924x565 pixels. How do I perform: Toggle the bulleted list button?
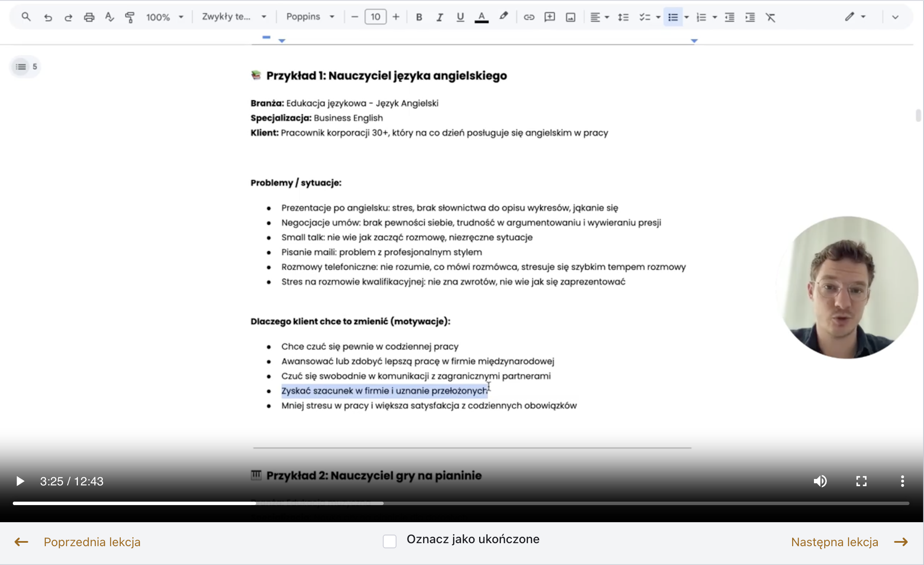pos(673,17)
